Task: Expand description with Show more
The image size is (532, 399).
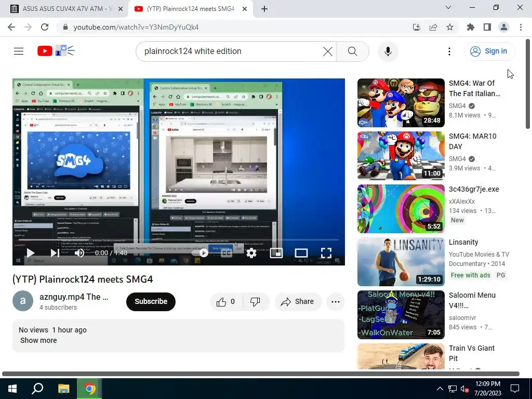Action: (38, 340)
